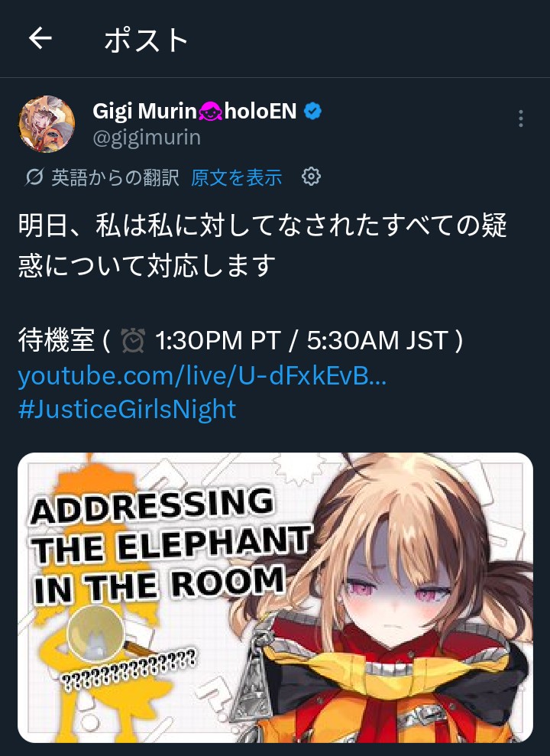This screenshot has width=550, height=756.
Task: Tap the slashed-circle translation icon
Action: tap(34, 177)
